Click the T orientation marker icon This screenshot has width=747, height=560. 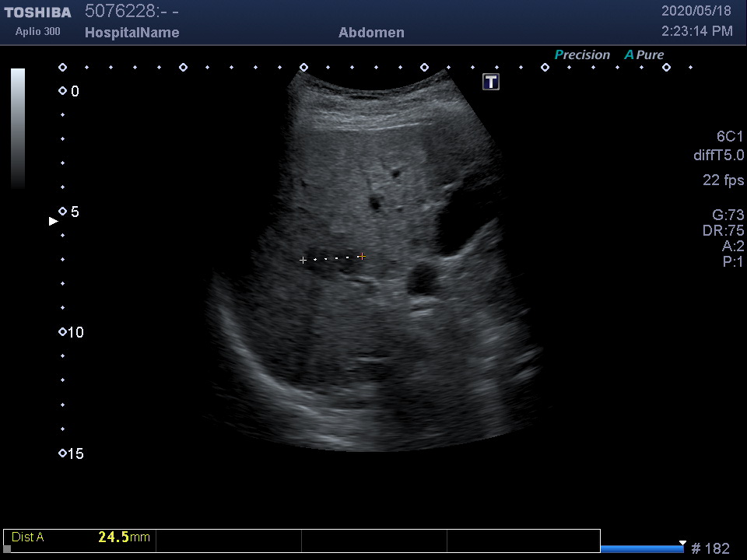[x=491, y=82]
